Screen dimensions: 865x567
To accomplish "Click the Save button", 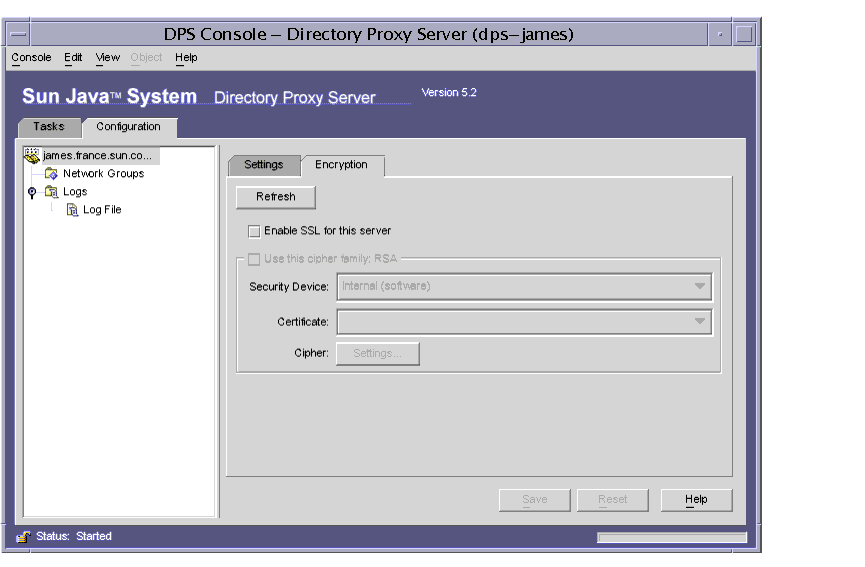I will pyautogui.click(x=535, y=500).
